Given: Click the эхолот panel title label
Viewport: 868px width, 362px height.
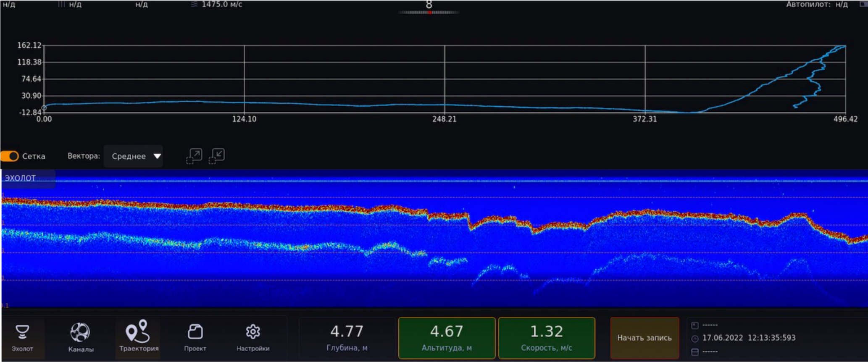Looking at the screenshot, I should tap(20, 178).
